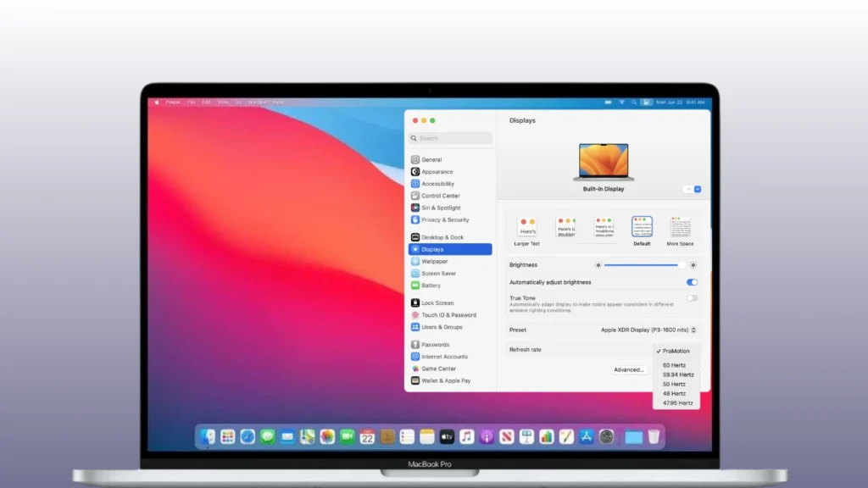Choose the 60 Hertz refresh rate
Viewport: 868px width, 488px height.
point(674,365)
